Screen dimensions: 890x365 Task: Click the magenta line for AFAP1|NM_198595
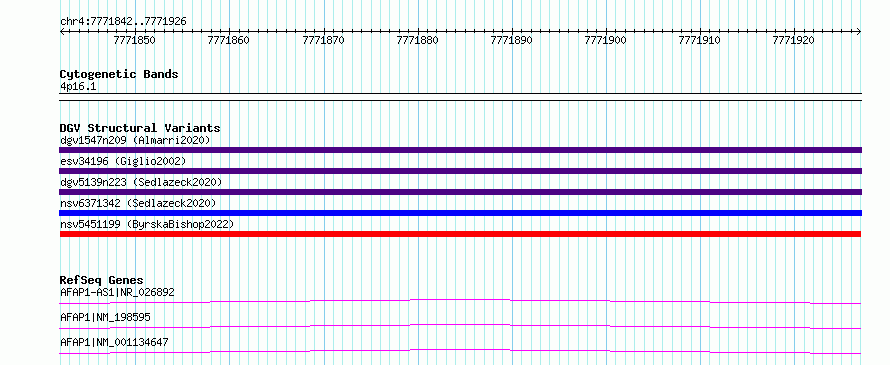point(460,326)
